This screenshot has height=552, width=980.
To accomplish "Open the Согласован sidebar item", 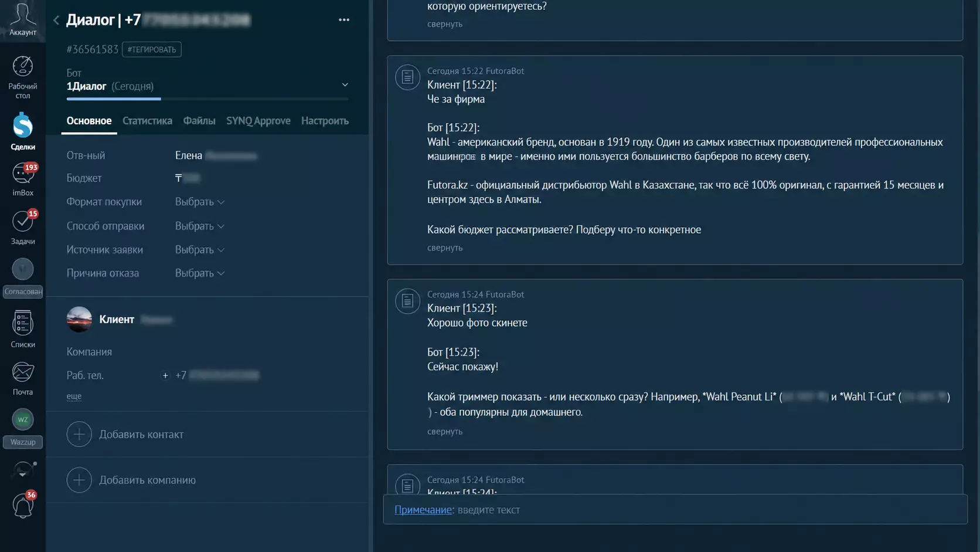I will point(22,278).
